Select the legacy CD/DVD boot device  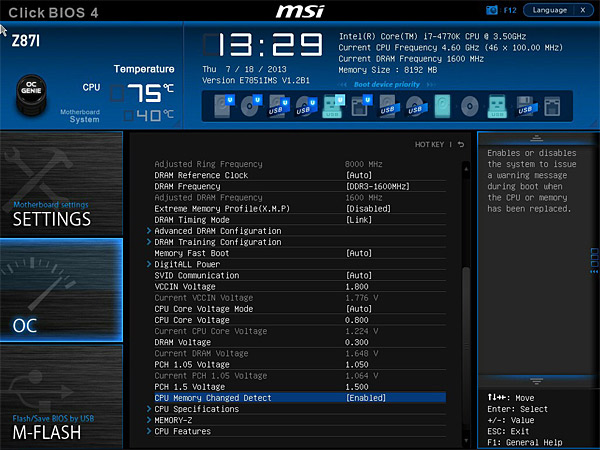coord(470,106)
